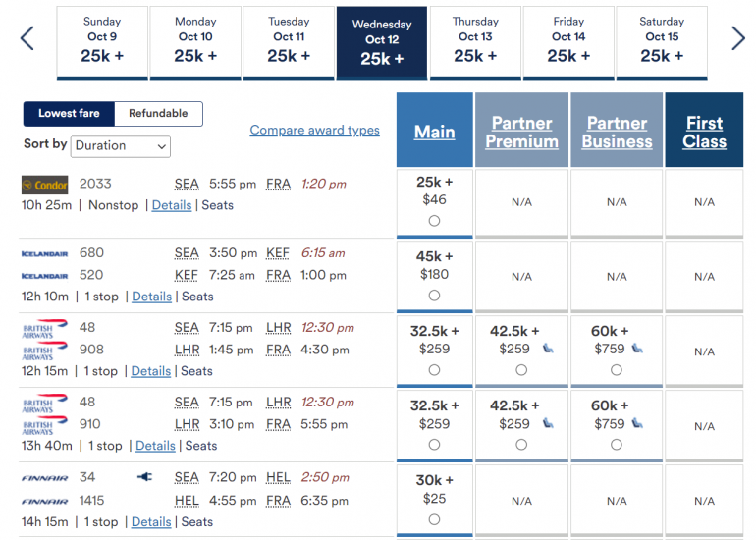Click the previous week left arrow
Image resolution: width=756 pixels, height=540 pixels.
27,38
